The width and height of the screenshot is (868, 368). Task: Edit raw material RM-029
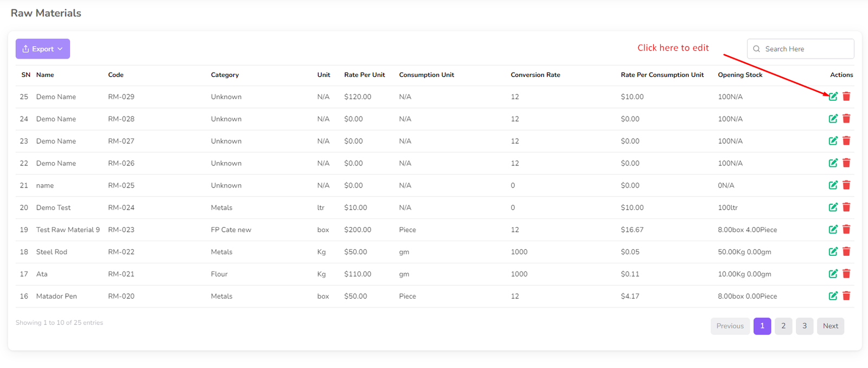point(833,96)
